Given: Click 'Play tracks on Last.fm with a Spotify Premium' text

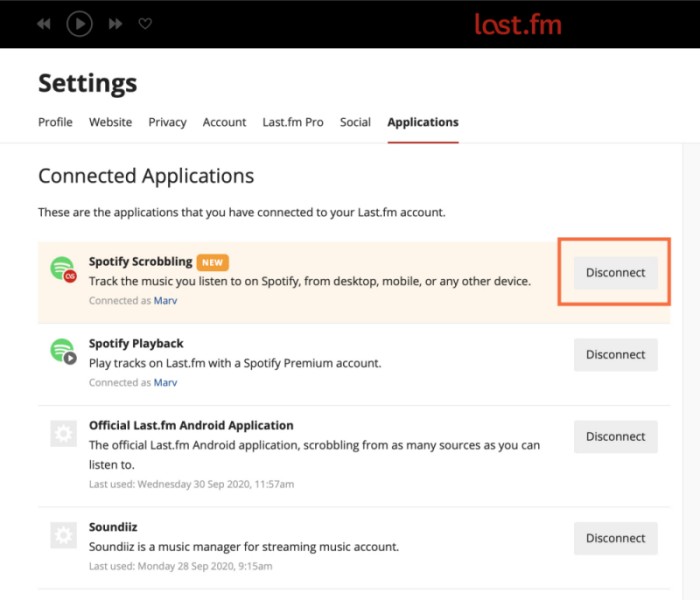Looking at the screenshot, I should coord(235,363).
